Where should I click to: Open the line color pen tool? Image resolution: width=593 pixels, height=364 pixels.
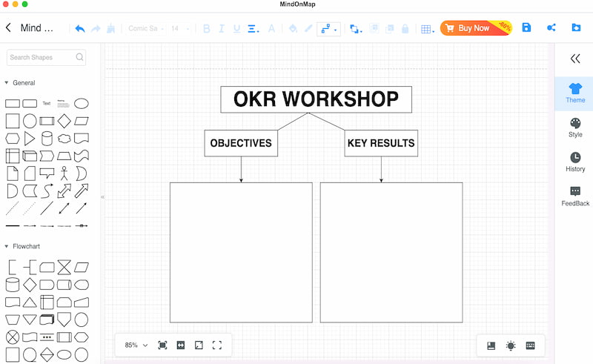(308, 28)
